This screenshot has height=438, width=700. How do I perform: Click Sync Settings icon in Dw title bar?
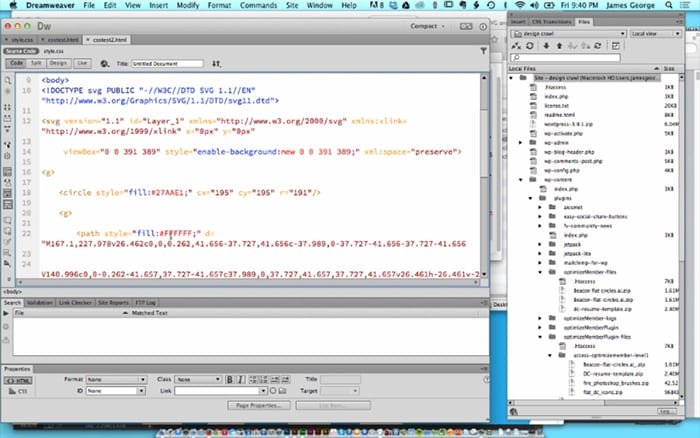[466, 26]
